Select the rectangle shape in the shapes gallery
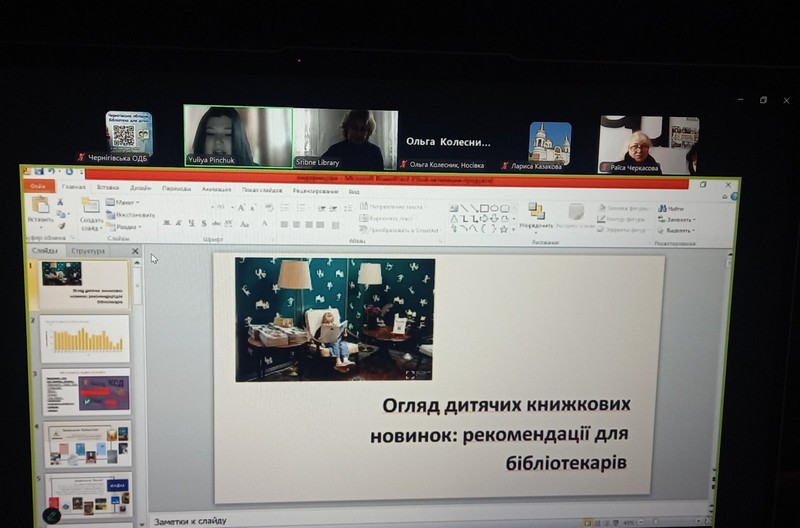 [484, 208]
